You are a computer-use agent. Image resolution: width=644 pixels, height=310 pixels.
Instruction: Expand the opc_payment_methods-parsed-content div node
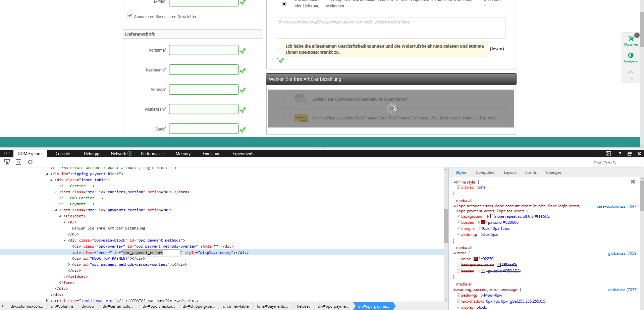(69, 264)
